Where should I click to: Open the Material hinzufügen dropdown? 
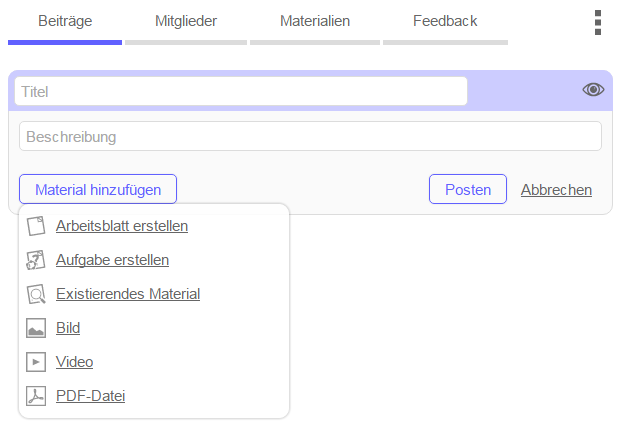pos(98,189)
